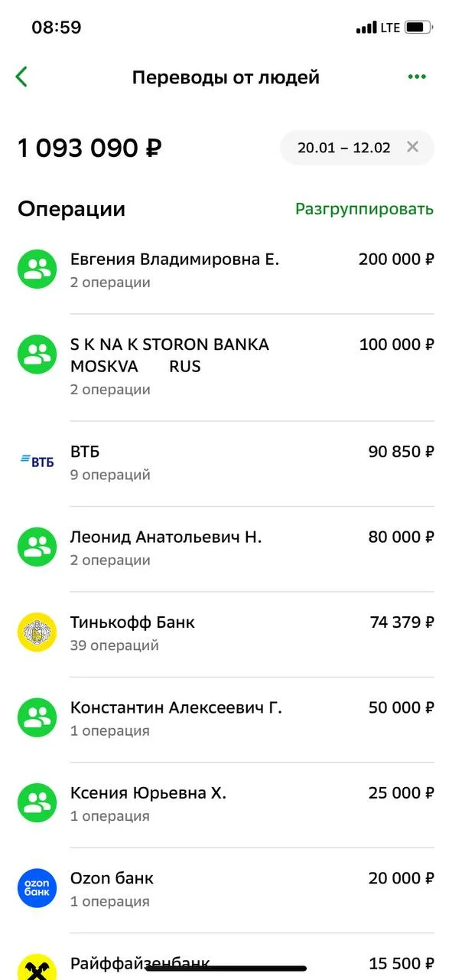Select the icon next to Ксения Юрьевна Х.

pyautogui.click(x=37, y=802)
